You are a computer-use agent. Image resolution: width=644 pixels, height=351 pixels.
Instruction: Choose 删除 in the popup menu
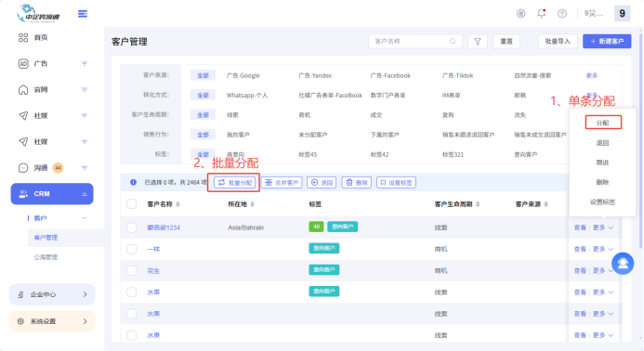coord(602,182)
